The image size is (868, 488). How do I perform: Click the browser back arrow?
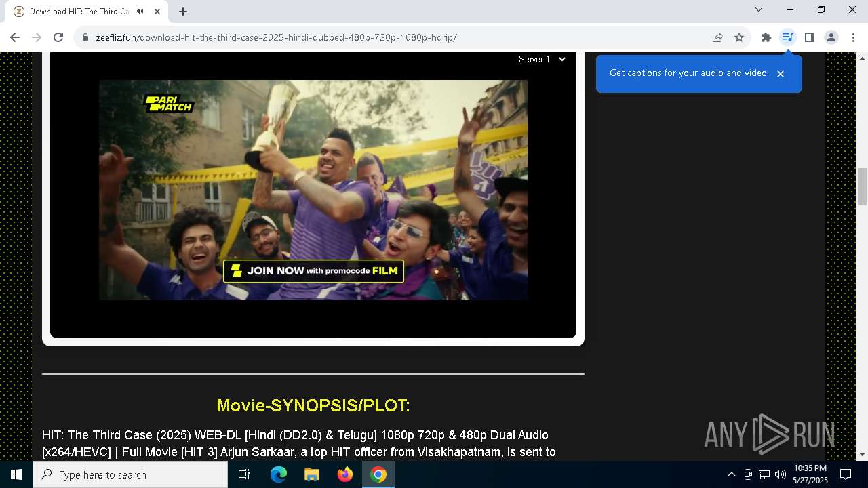click(x=15, y=37)
